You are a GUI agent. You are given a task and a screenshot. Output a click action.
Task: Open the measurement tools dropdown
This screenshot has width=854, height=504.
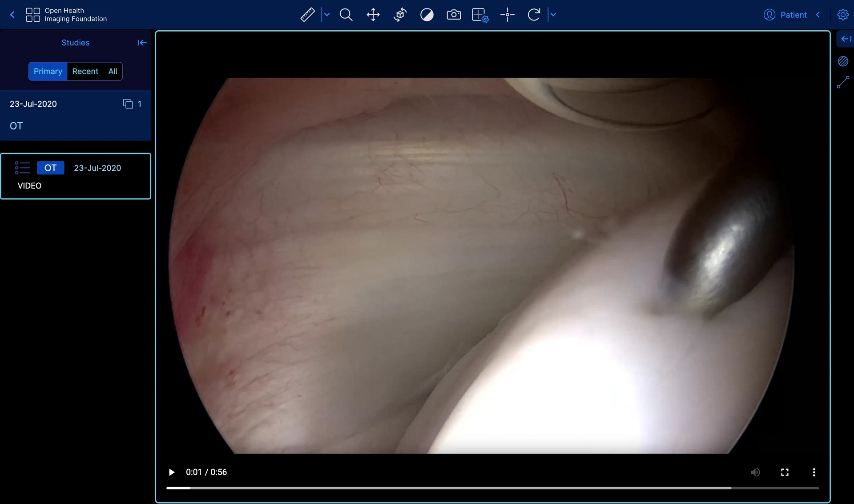coord(327,15)
